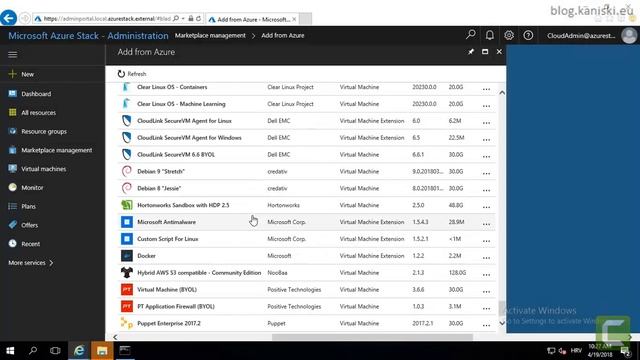
Task: Open File Explorer from the taskbar
Action: click(102, 351)
